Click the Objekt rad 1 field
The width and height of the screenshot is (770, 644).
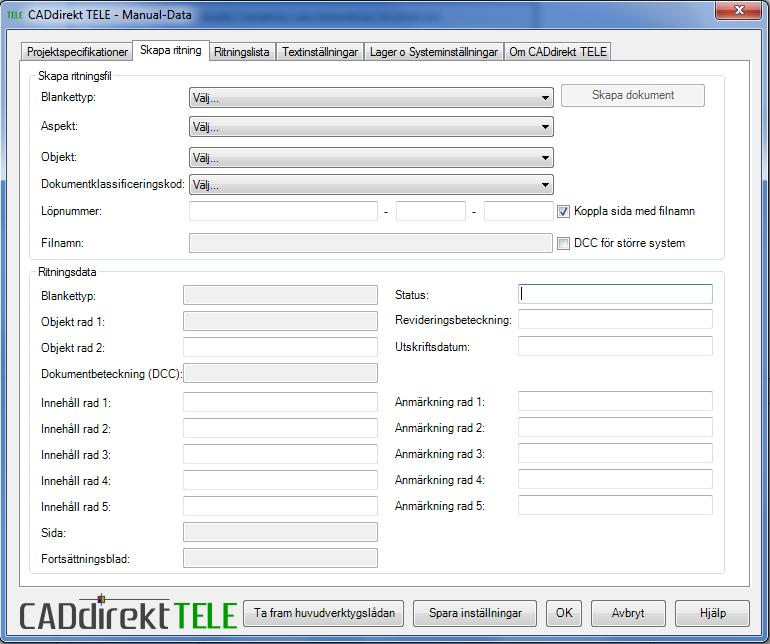[280, 321]
